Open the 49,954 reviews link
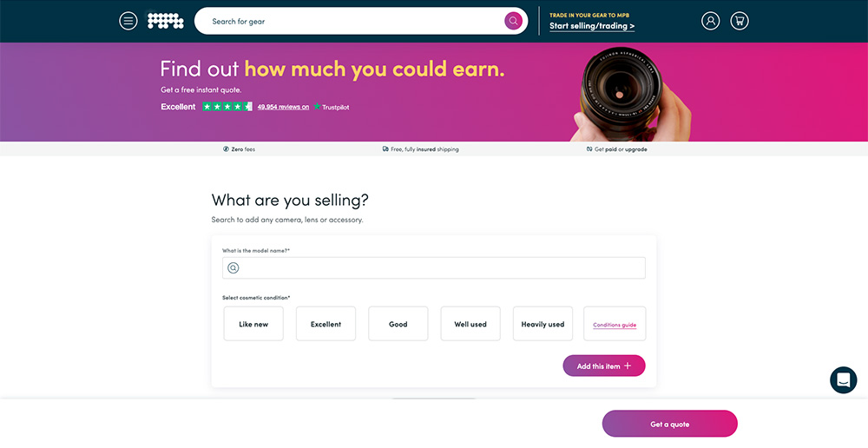 coord(283,107)
